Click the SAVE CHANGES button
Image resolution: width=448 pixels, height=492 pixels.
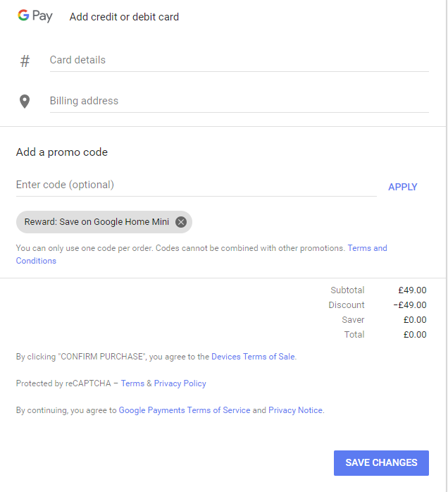pyautogui.click(x=381, y=463)
